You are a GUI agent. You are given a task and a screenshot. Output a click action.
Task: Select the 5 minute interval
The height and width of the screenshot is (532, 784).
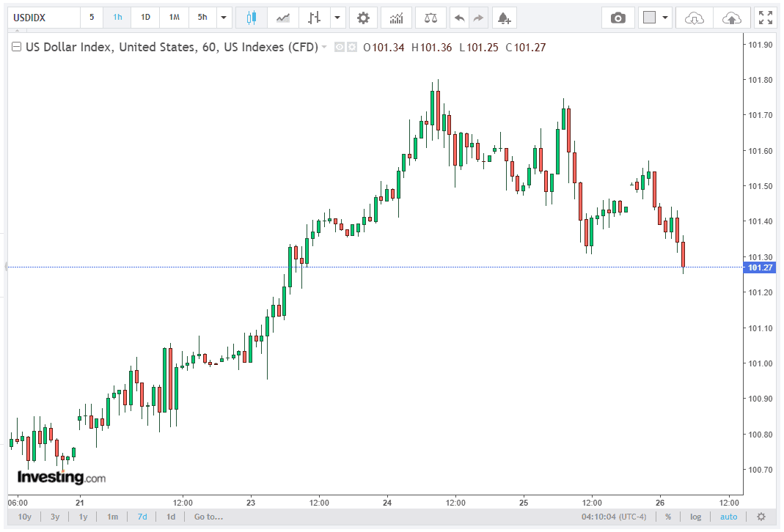tap(92, 18)
